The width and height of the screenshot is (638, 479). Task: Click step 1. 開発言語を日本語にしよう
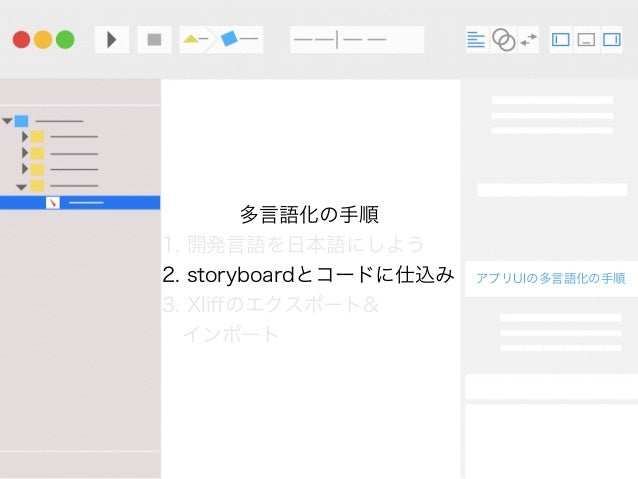tap(293, 244)
